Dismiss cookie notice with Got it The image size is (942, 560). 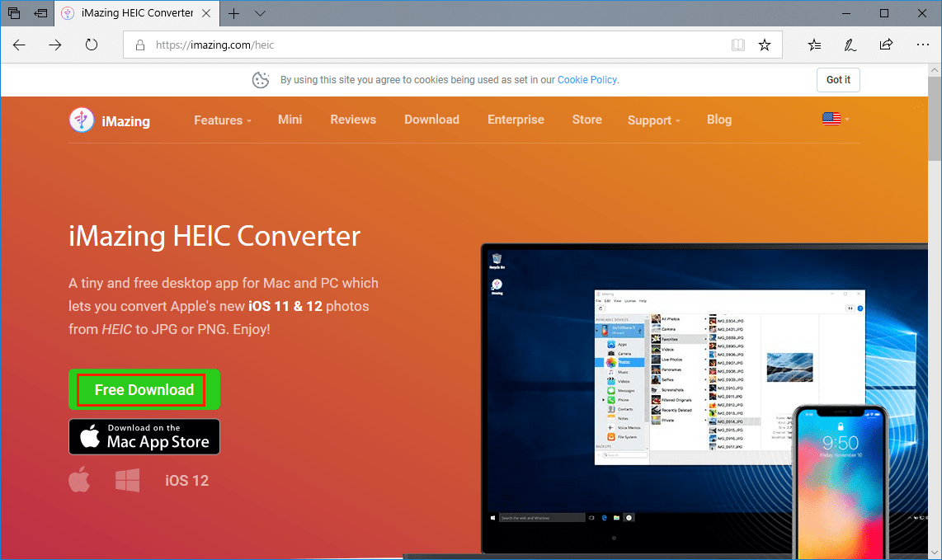point(838,80)
